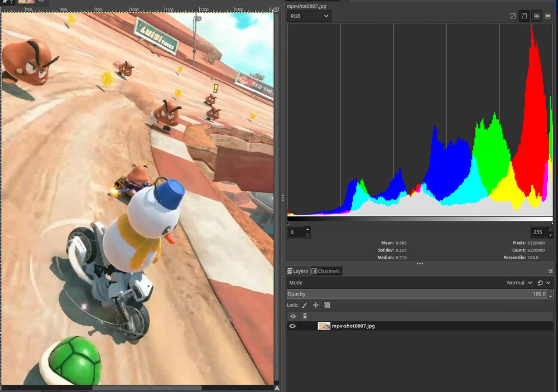Click the navigate image button at canvas corner
This screenshot has width=558, height=392.
[277, 388]
